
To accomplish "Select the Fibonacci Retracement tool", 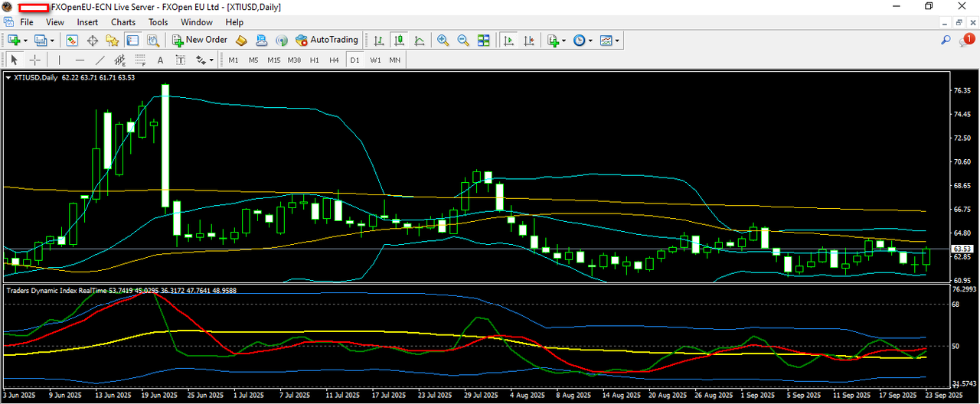I will point(139,60).
